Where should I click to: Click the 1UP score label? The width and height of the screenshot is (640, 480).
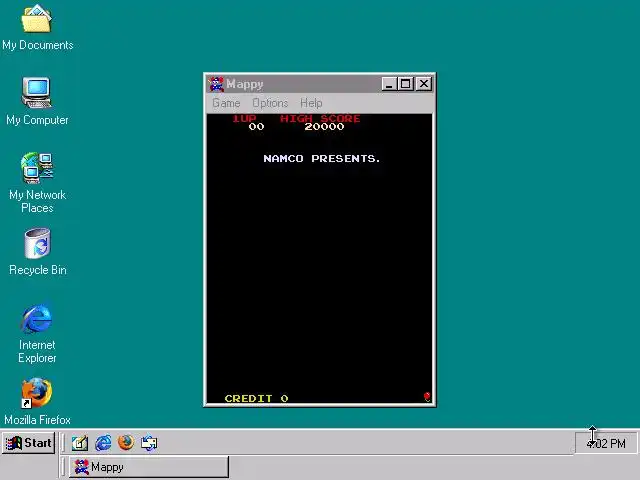pos(244,118)
